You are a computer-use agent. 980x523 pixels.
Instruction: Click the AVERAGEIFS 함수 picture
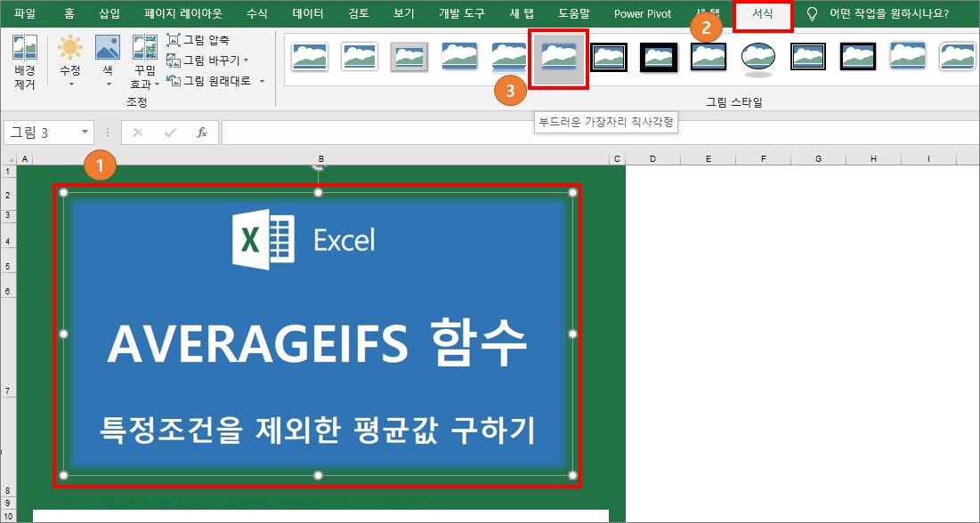318,334
